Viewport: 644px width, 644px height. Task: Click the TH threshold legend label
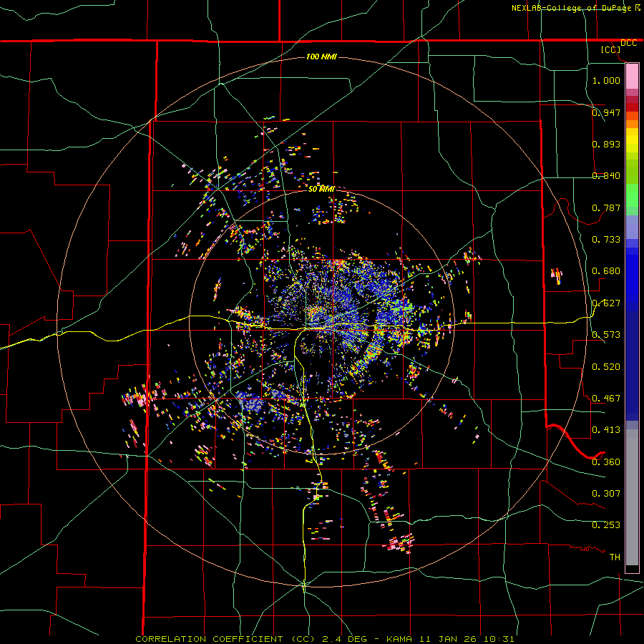click(615, 557)
